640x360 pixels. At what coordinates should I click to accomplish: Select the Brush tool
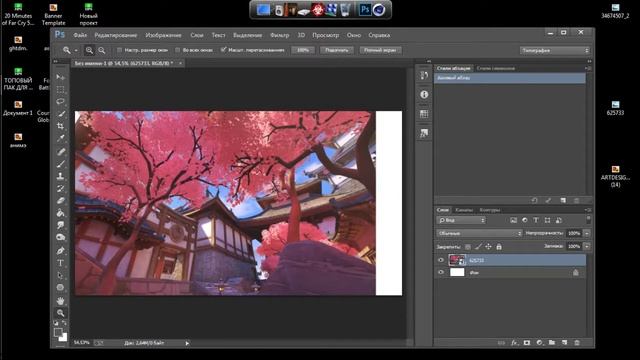click(x=60, y=164)
